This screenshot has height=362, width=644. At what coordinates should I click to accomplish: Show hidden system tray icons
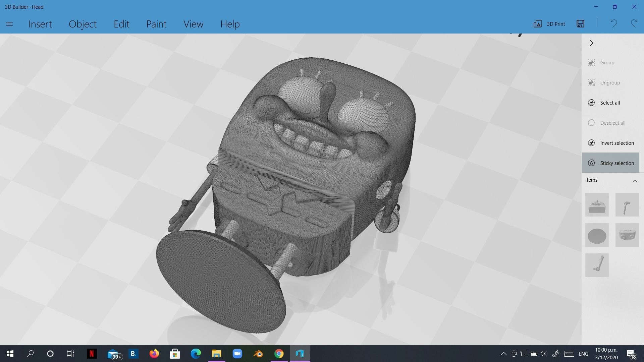(503, 354)
